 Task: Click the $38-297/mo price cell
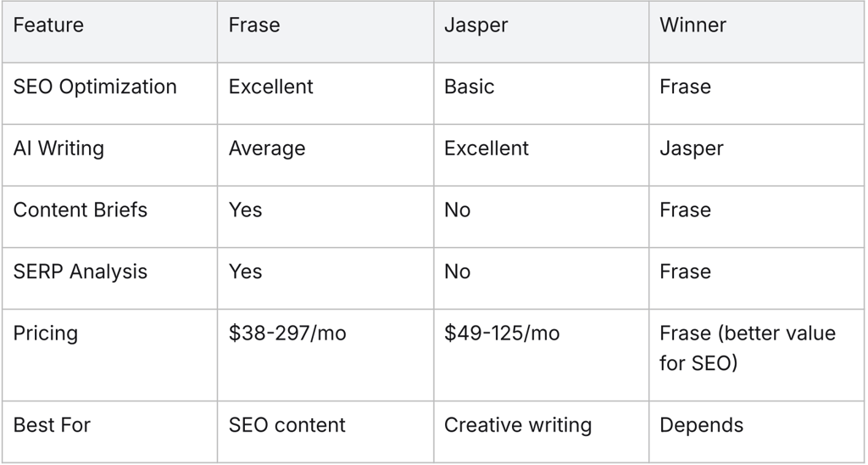[287, 333]
